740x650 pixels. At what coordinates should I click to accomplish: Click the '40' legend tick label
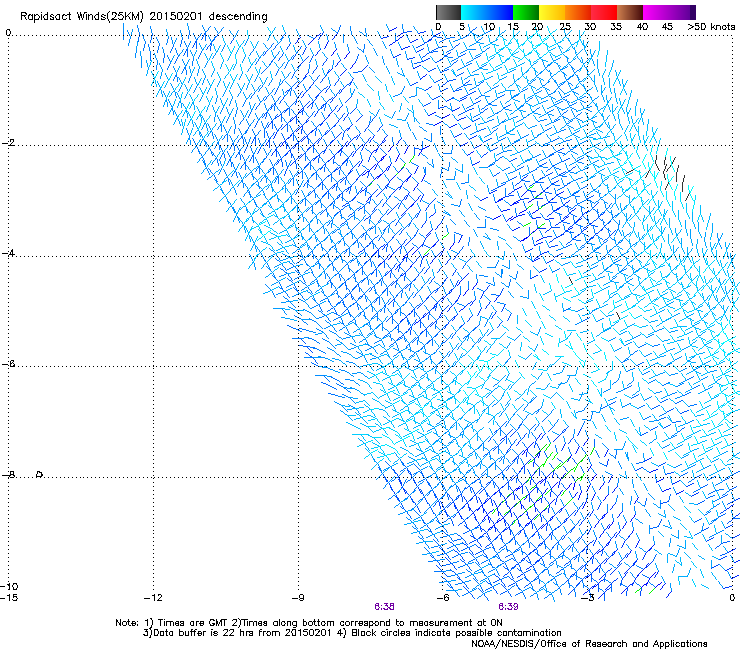click(x=642, y=26)
